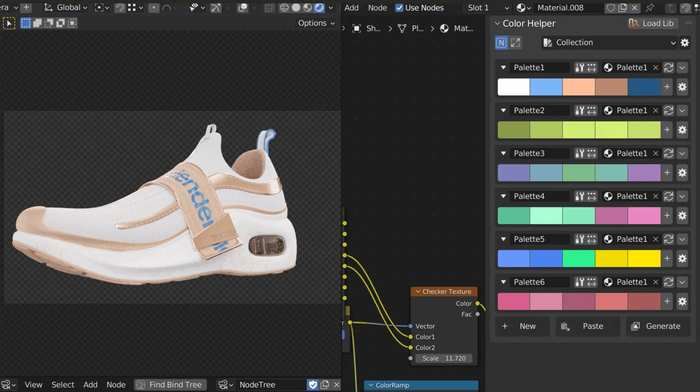The image size is (700, 392).
Task: Switch viewport to material preview shading
Action: (x=308, y=8)
